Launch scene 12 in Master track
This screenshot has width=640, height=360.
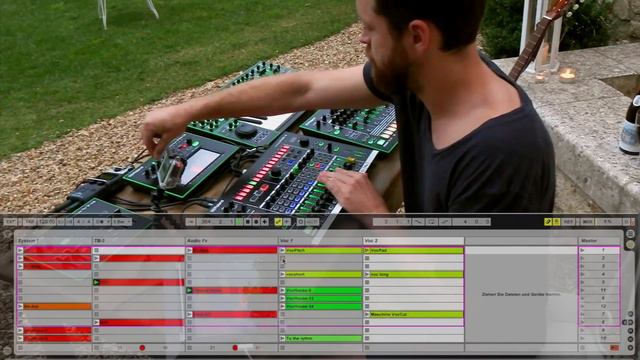coord(583,306)
